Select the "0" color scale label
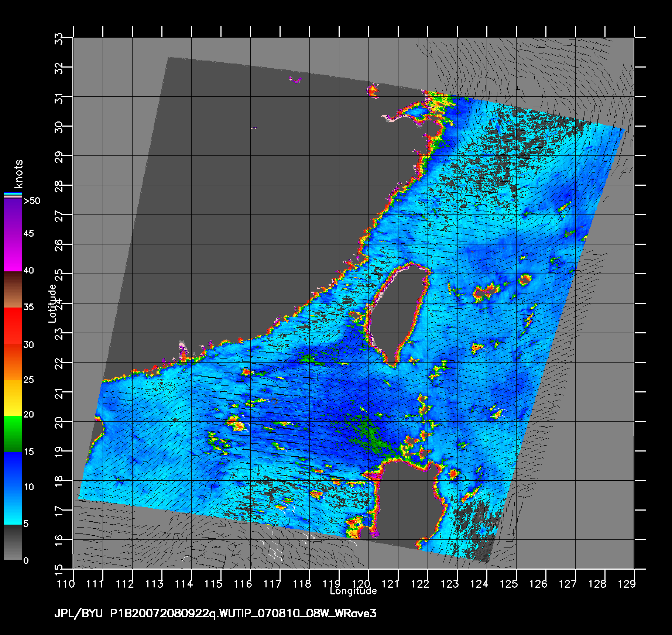The height and width of the screenshot is (635, 672). coord(26,560)
